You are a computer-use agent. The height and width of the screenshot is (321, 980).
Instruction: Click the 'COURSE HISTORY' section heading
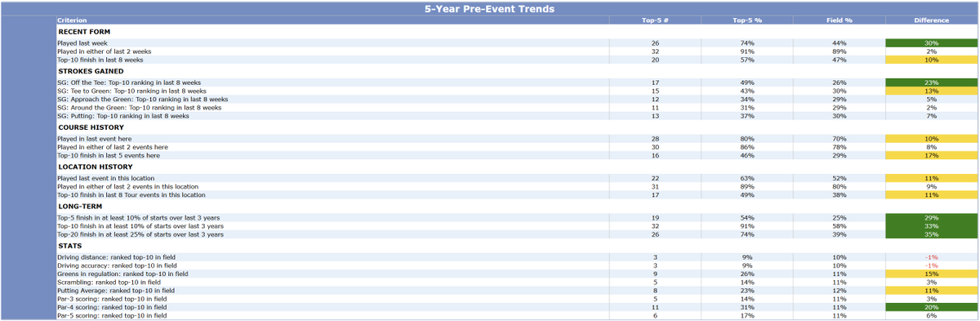[x=91, y=127]
